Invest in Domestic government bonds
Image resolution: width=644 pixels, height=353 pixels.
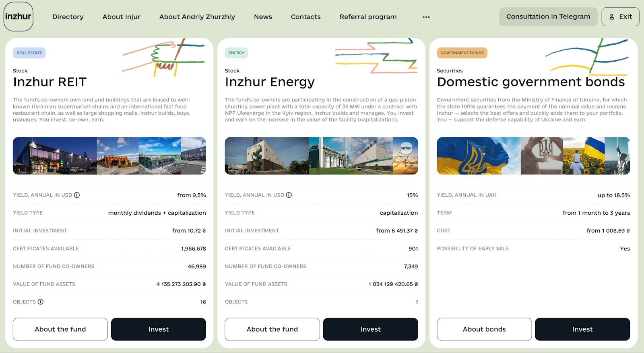[582, 329]
